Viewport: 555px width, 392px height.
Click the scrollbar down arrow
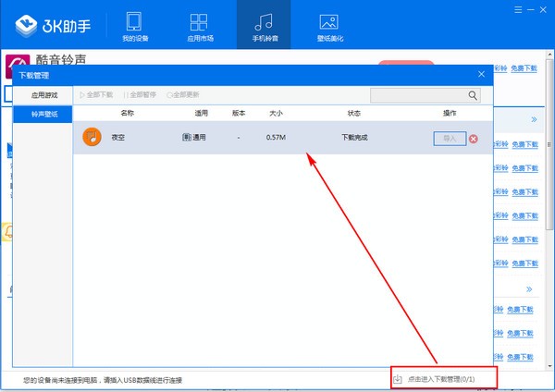549,366
